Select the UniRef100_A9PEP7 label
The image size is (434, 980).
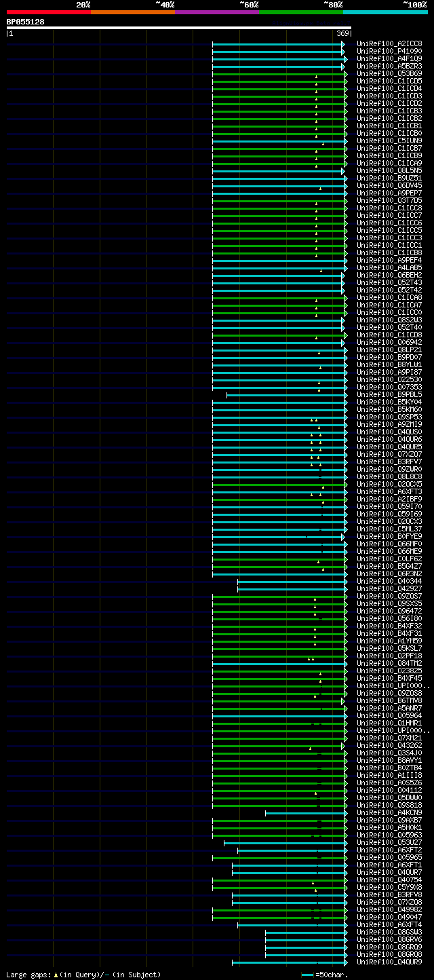[389, 193]
